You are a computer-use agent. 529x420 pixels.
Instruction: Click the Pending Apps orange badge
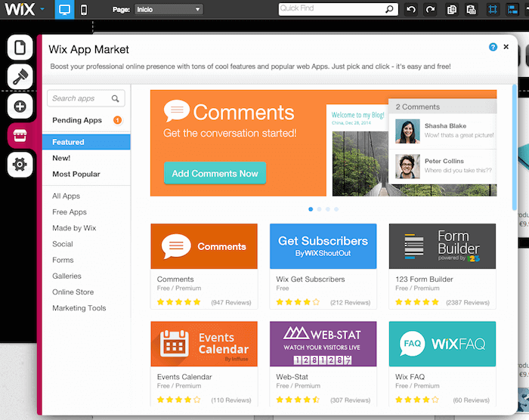coord(117,120)
